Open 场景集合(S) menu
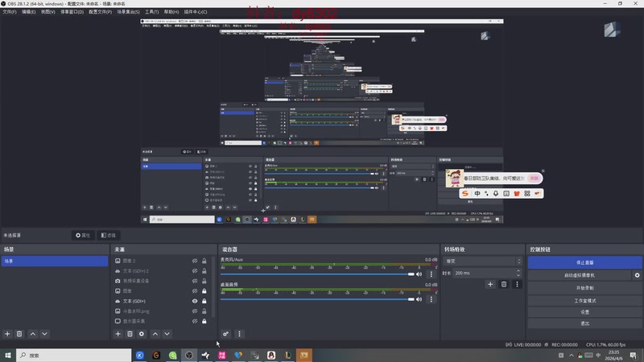Viewport: 644px width, 362px height. (x=128, y=12)
